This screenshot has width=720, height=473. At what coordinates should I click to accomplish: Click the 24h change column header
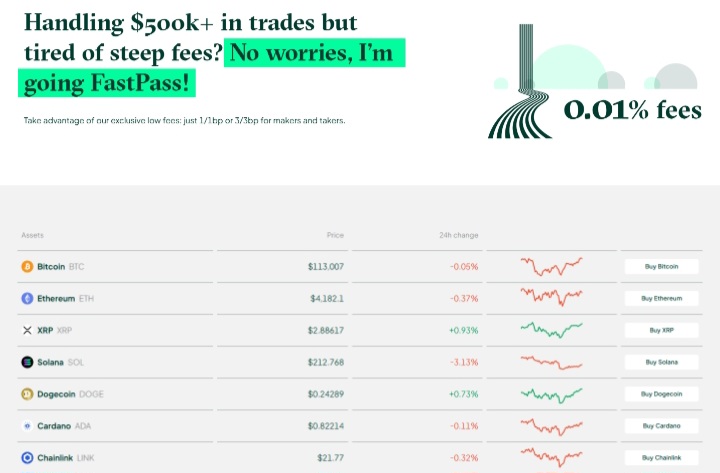point(458,235)
